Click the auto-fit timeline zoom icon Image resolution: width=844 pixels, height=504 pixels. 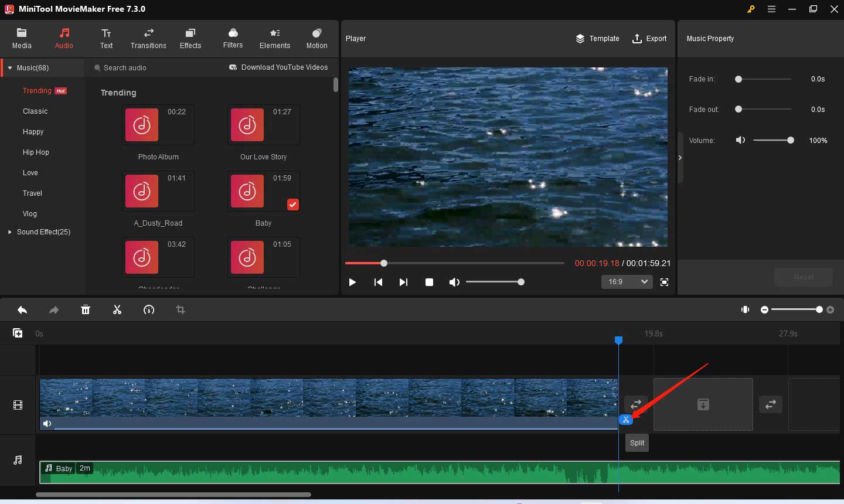[x=746, y=309]
